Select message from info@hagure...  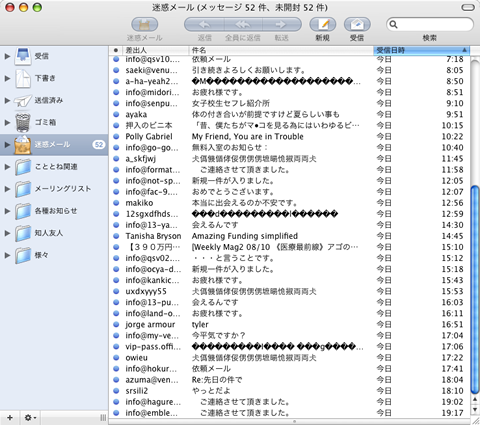pos(289,402)
